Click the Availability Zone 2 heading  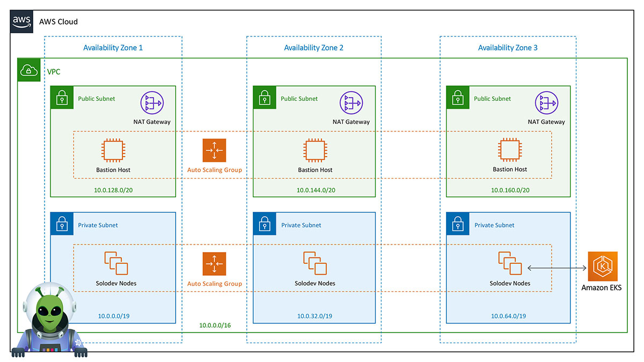point(313,48)
